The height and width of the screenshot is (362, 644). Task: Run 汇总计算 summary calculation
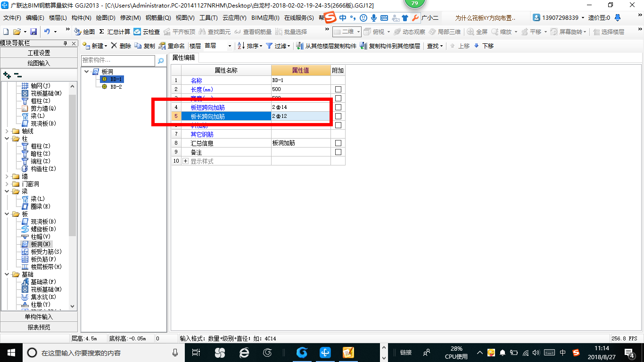pyautogui.click(x=115, y=32)
